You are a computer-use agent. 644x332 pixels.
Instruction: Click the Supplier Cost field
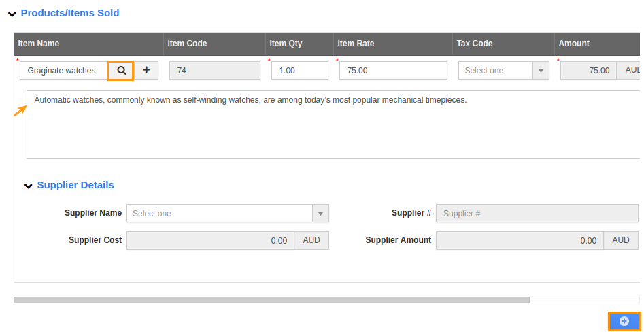[x=210, y=240]
